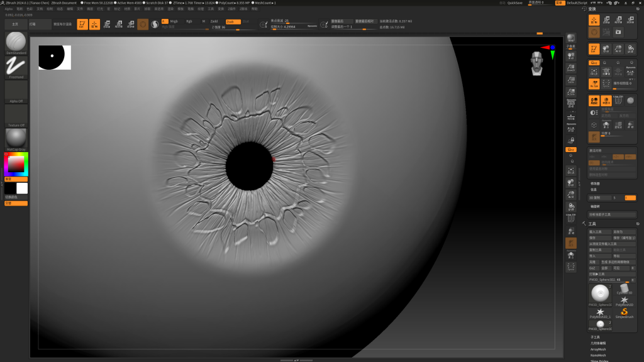
Task: Click the Load Tool button
Action: coord(600,232)
